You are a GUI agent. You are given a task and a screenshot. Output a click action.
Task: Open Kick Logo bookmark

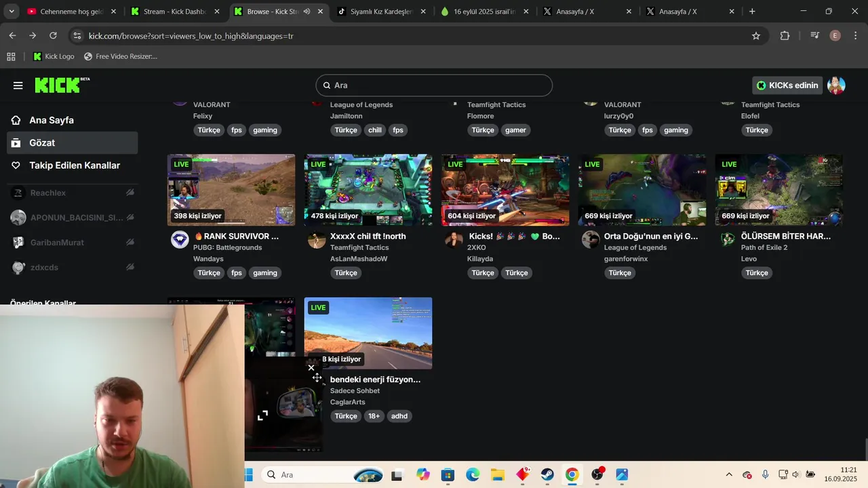coord(54,56)
